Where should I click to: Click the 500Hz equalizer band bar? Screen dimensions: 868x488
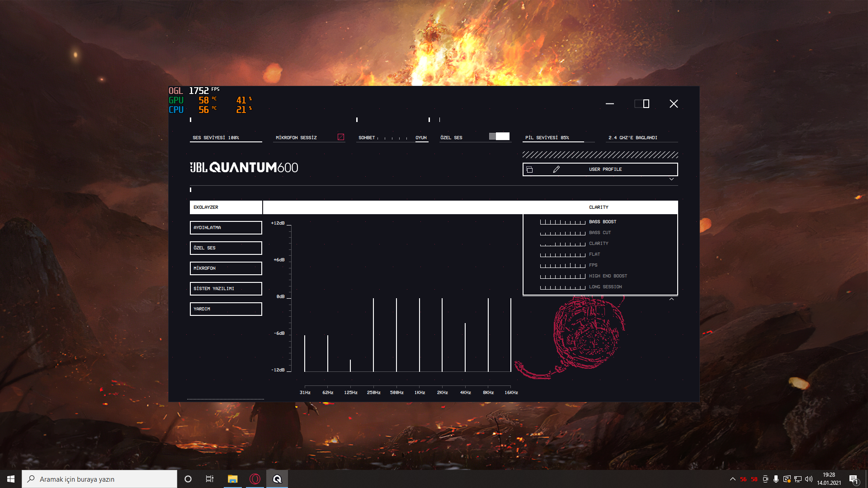pyautogui.click(x=396, y=335)
